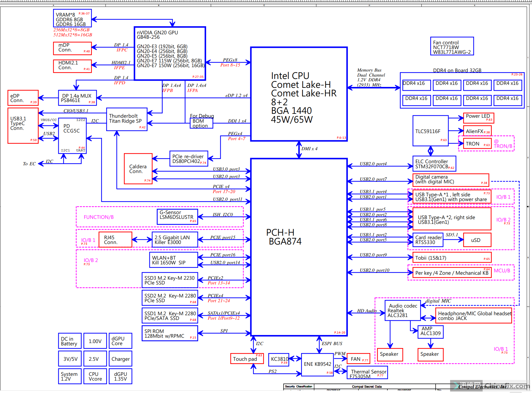Select the Caldera Conn. block
Screen dimensions: 532x393
138,169
